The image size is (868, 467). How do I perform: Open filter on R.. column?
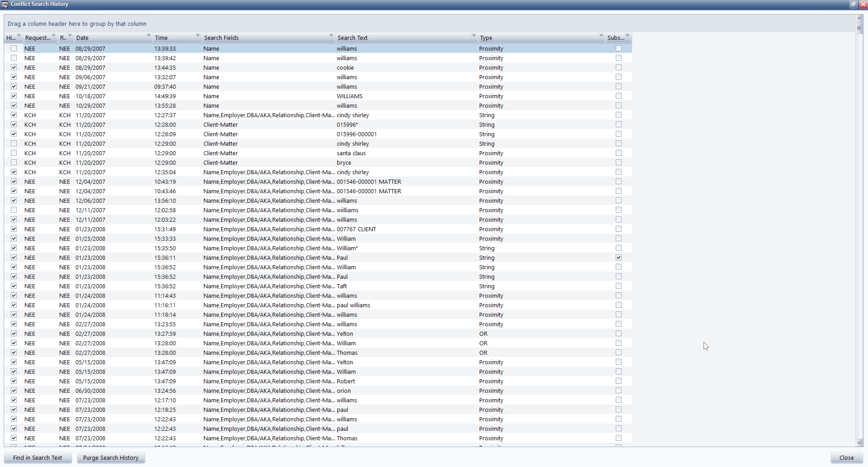[70, 36]
